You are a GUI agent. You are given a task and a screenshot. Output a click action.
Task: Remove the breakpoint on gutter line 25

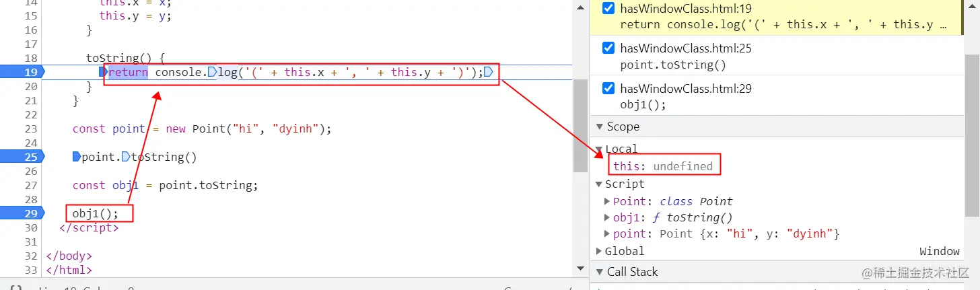[x=22, y=157]
